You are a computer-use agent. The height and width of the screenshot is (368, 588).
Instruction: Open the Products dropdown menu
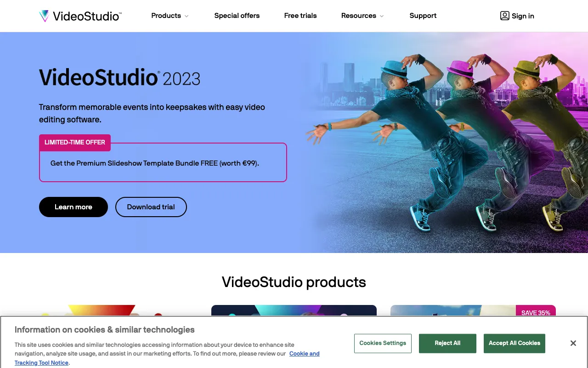click(166, 16)
